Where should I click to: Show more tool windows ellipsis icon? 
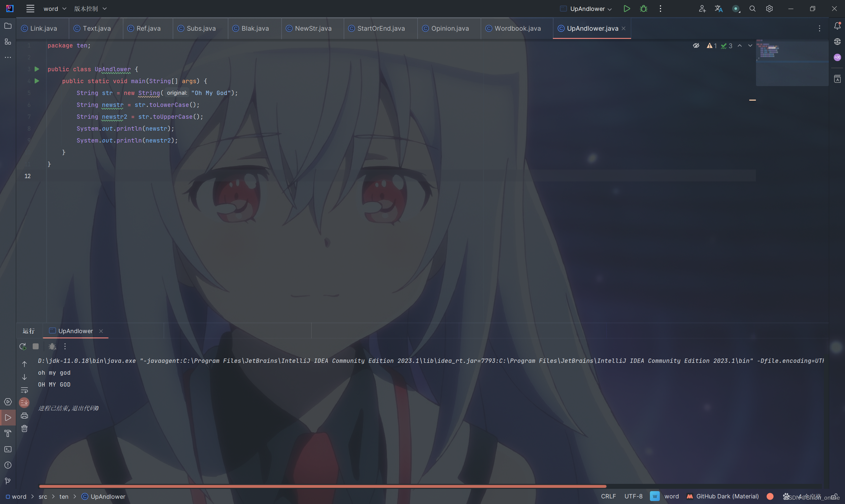(x=8, y=57)
